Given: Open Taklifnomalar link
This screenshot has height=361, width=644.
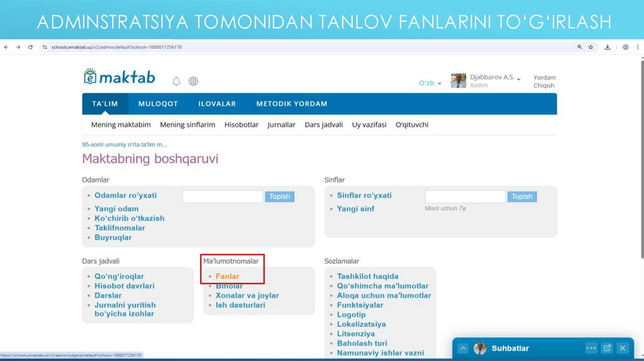Looking at the screenshot, I should 120,228.
